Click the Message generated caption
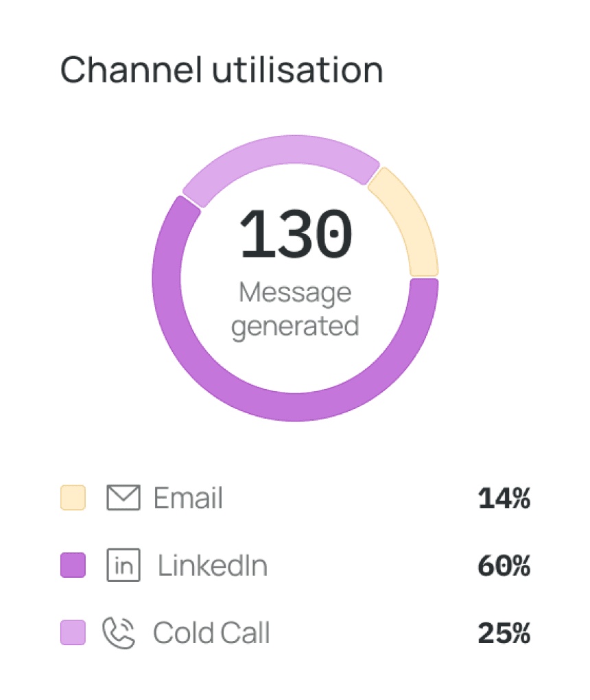The height and width of the screenshot is (700, 590). coord(295,310)
